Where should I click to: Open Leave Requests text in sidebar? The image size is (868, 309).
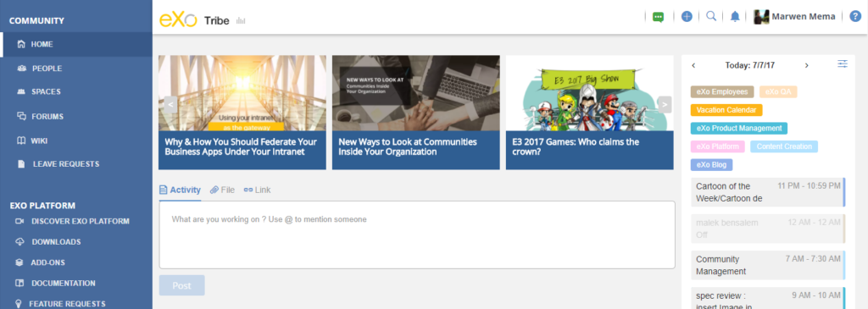tap(66, 164)
